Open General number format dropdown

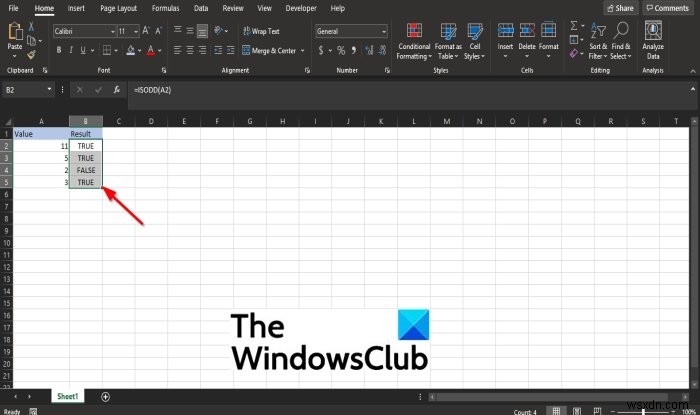pos(383,31)
